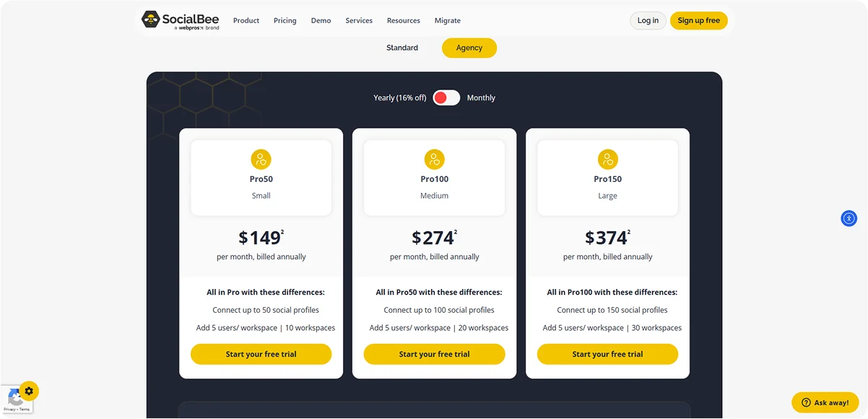Click the SocialBee bee logo

[150, 20]
